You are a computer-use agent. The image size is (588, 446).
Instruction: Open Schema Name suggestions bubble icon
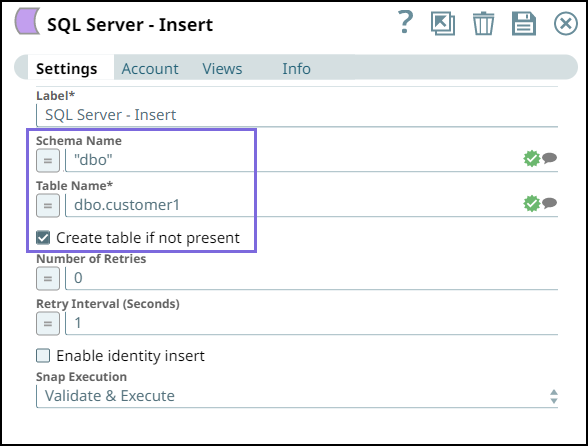[x=549, y=158]
